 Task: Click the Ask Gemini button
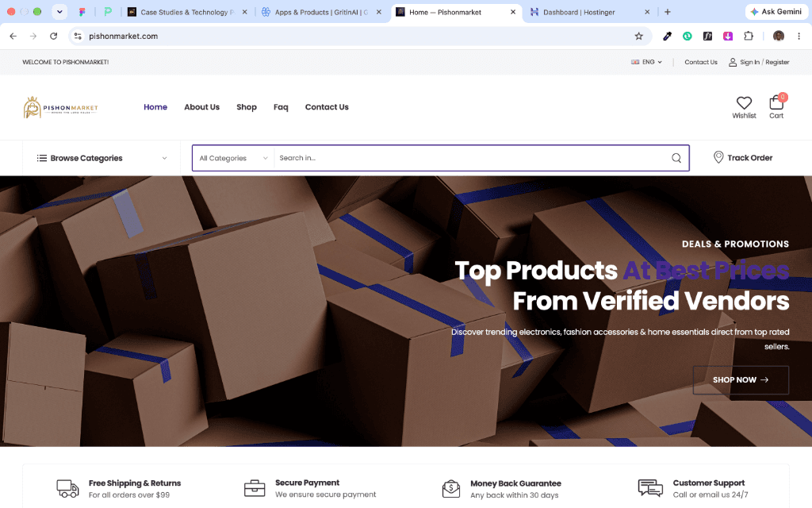(x=776, y=11)
